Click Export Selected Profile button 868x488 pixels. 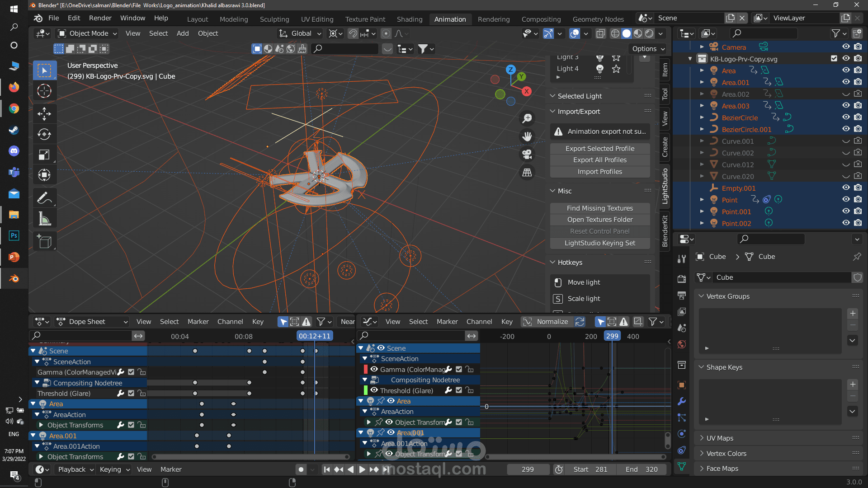coord(599,149)
